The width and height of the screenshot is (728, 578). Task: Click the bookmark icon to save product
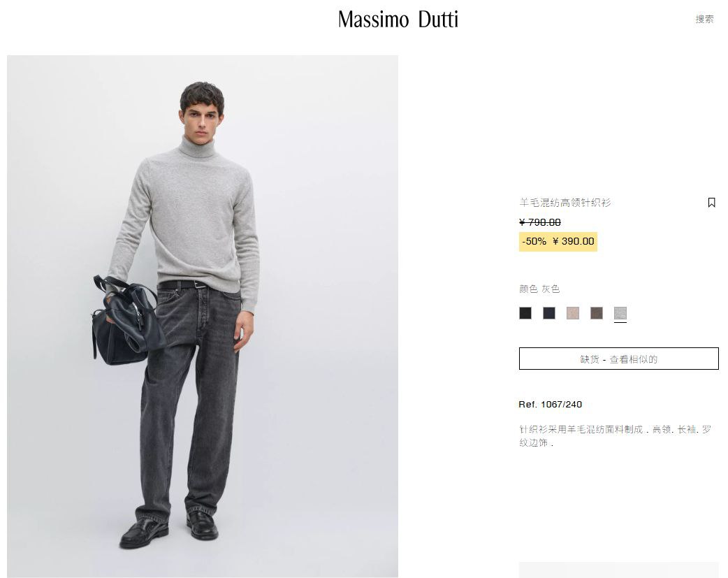coord(711,203)
